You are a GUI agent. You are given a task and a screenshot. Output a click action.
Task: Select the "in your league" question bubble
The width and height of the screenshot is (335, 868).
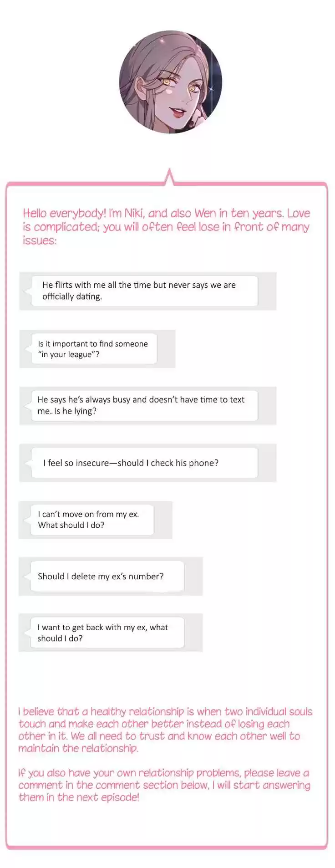[94, 349]
